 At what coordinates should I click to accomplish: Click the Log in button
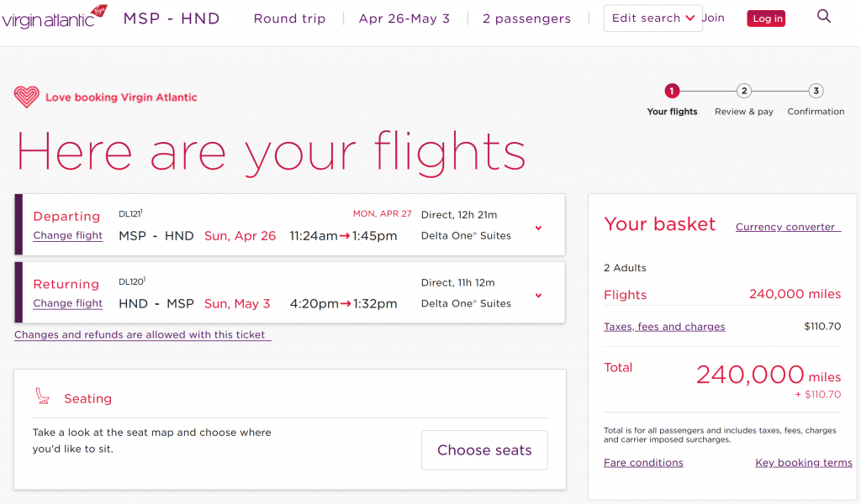(x=766, y=17)
